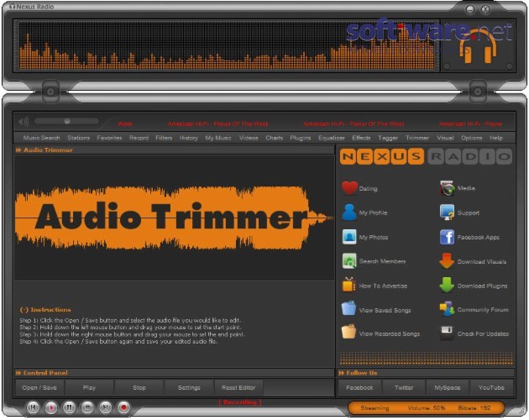Open the My Music menu
This screenshot has width=529, height=420.
pos(218,138)
